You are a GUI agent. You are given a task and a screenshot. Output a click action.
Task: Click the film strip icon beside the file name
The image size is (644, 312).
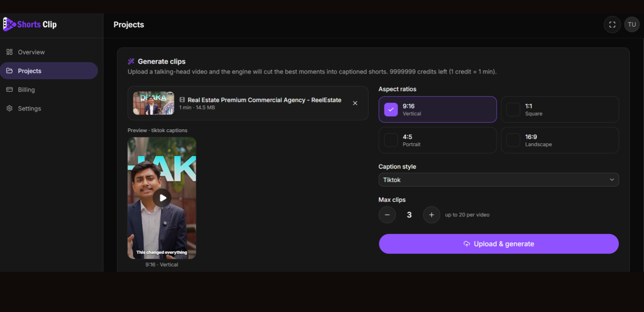pyautogui.click(x=182, y=100)
